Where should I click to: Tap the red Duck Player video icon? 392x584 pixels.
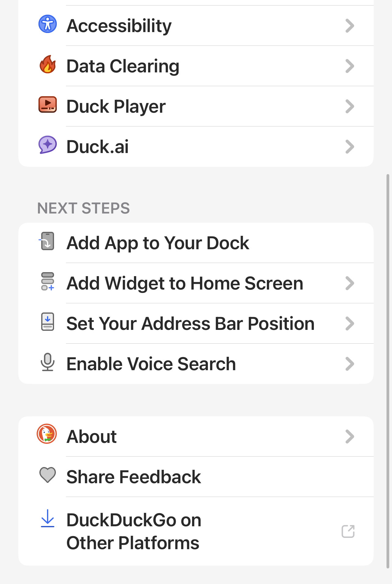click(48, 104)
